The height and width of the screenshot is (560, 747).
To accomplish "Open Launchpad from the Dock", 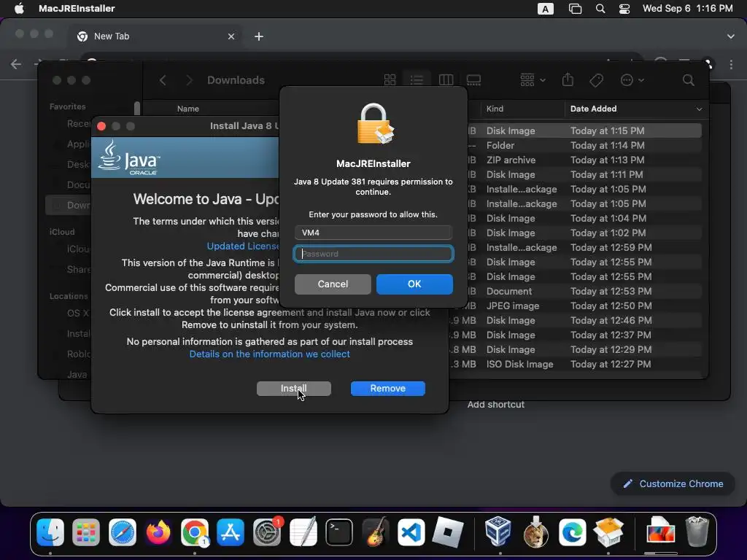I will tap(86, 532).
